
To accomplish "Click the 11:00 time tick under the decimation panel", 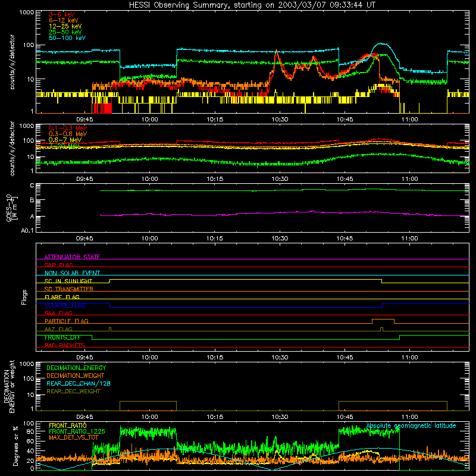I will pos(409,417).
